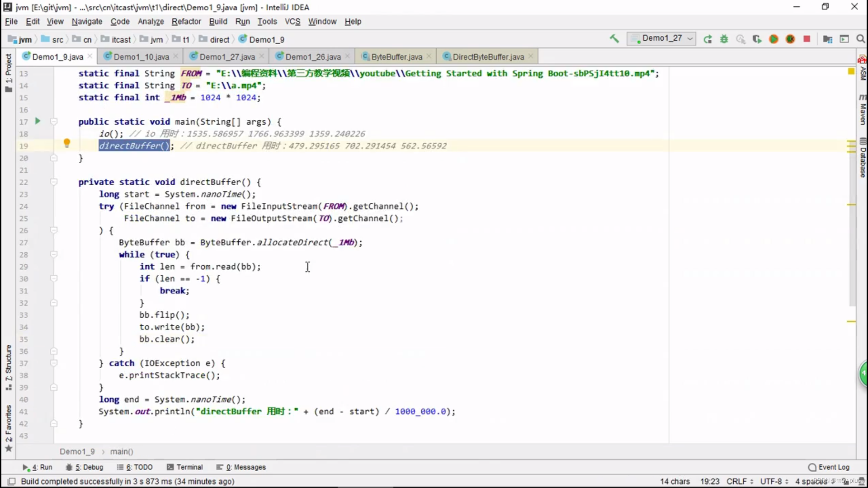Click the yellow warning stripe mark near line 34

point(851,321)
